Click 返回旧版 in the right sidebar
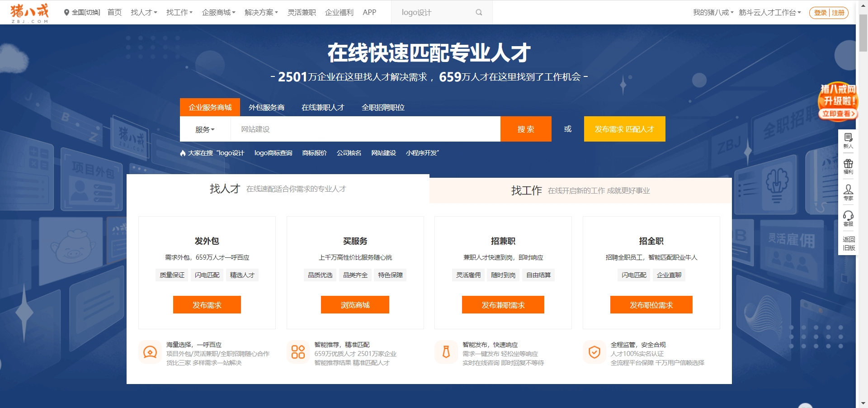The height and width of the screenshot is (408, 868). 849,243
